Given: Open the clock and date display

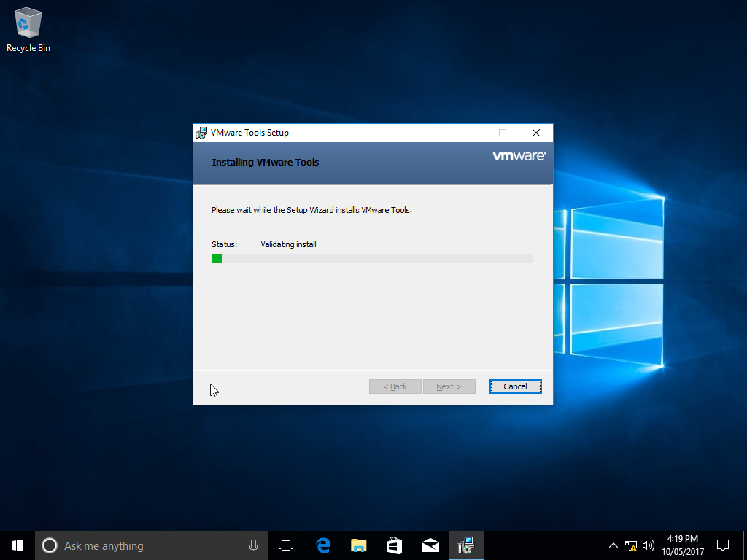Looking at the screenshot, I should pyautogui.click(x=683, y=545).
